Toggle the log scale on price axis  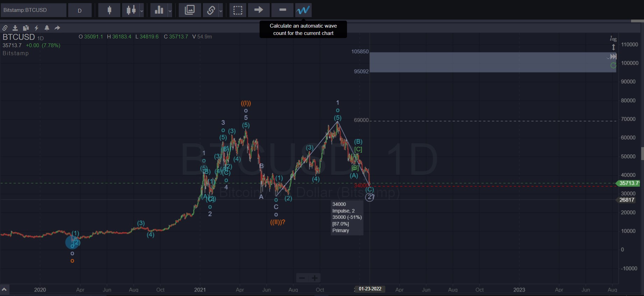click(x=613, y=39)
